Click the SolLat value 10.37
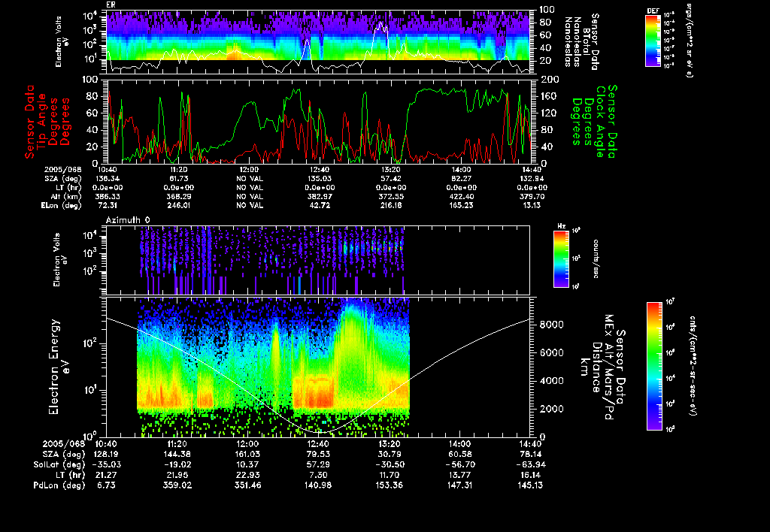Image resolution: width=770 pixels, height=532 pixels. 248,465
